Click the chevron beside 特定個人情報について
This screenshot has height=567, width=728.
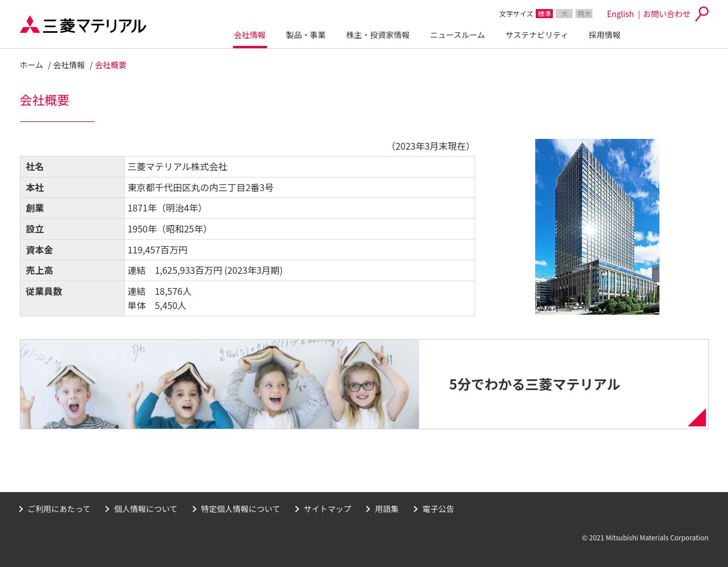pos(194,509)
